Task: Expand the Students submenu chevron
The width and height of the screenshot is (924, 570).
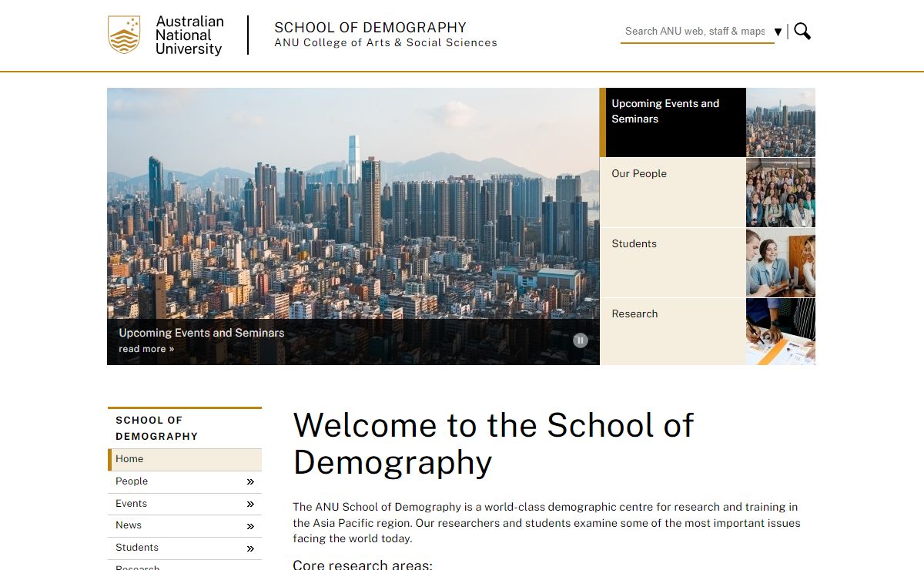Action: (250, 549)
